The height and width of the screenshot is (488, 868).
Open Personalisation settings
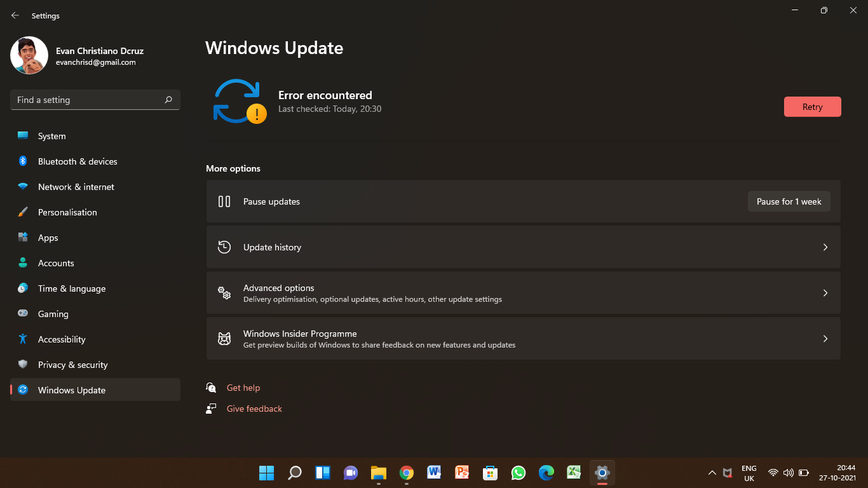(67, 212)
